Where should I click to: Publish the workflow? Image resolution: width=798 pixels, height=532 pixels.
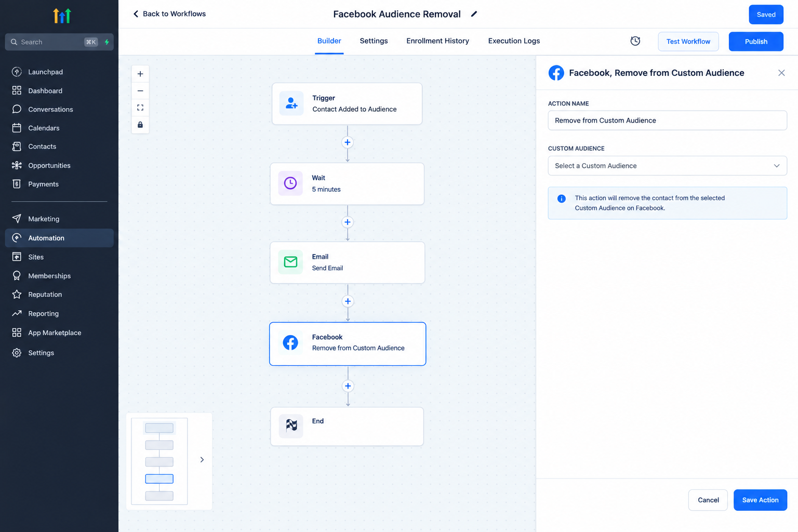tap(756, 42)
